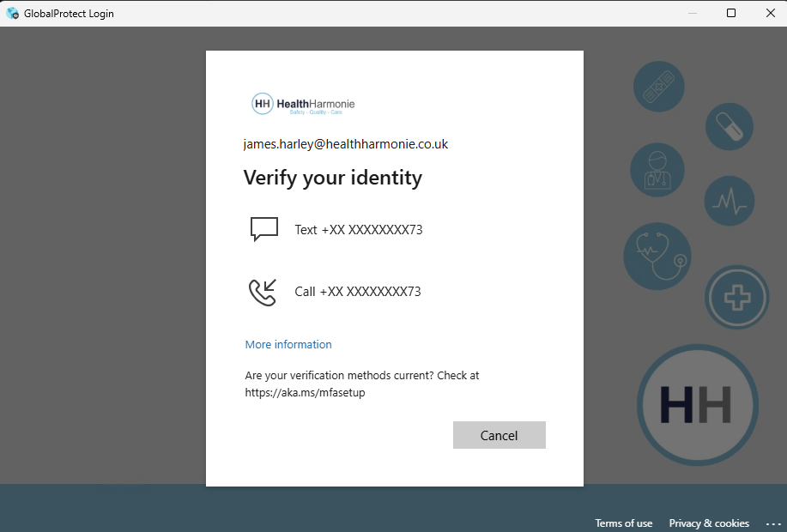Click the incoming phone call icon
Viewport: 787px width, 532px height.
point(263,292)
